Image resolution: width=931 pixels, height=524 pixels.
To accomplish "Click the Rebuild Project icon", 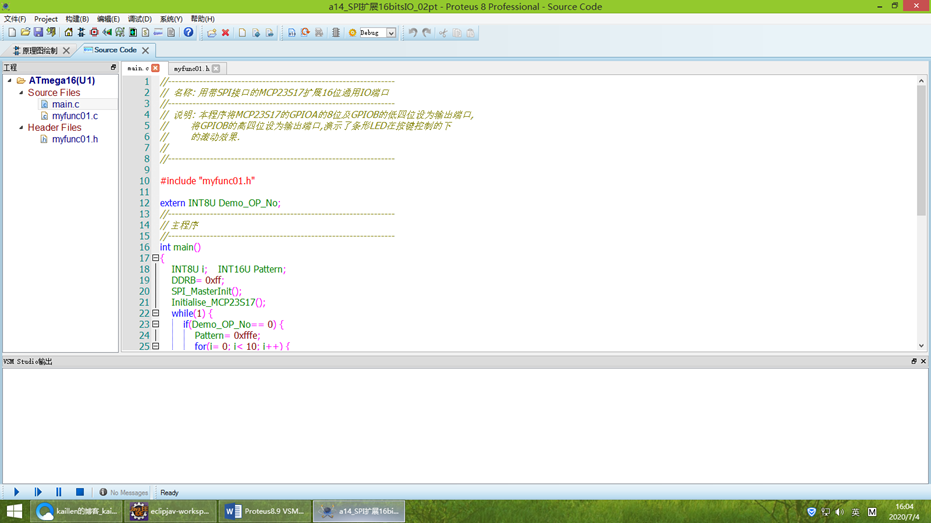I will point(305,33).
